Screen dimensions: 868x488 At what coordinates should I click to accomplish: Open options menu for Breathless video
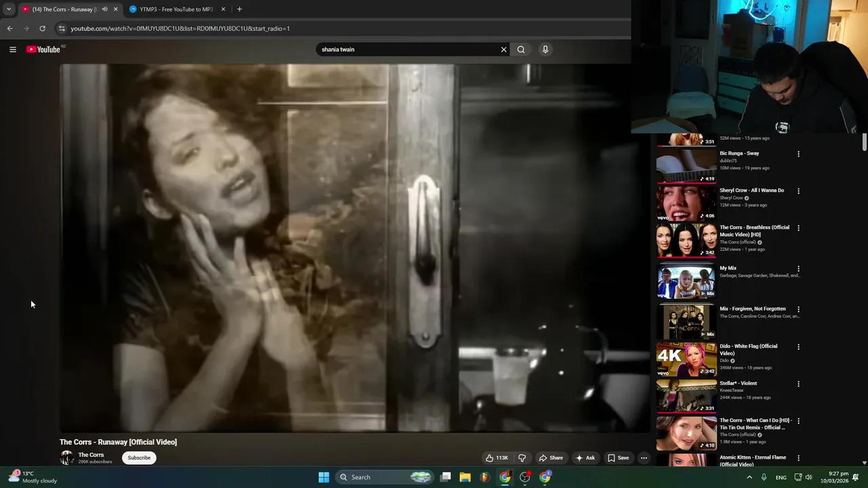click(798, 228)
